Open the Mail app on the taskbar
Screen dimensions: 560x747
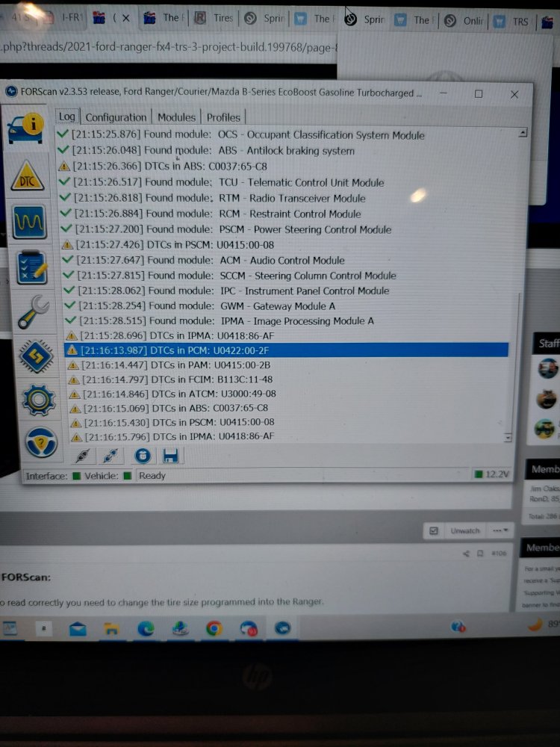coord(78,629)
